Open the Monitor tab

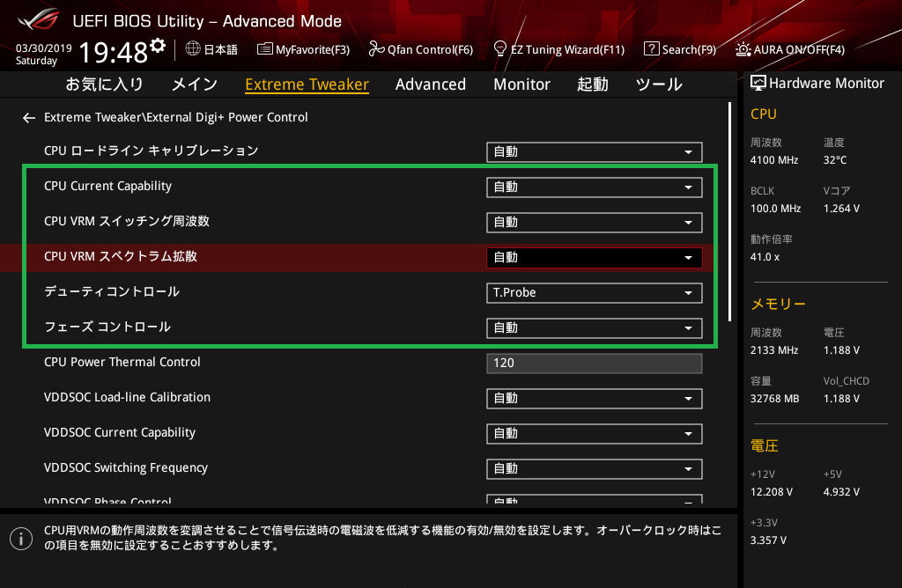[x=521, y=85]
